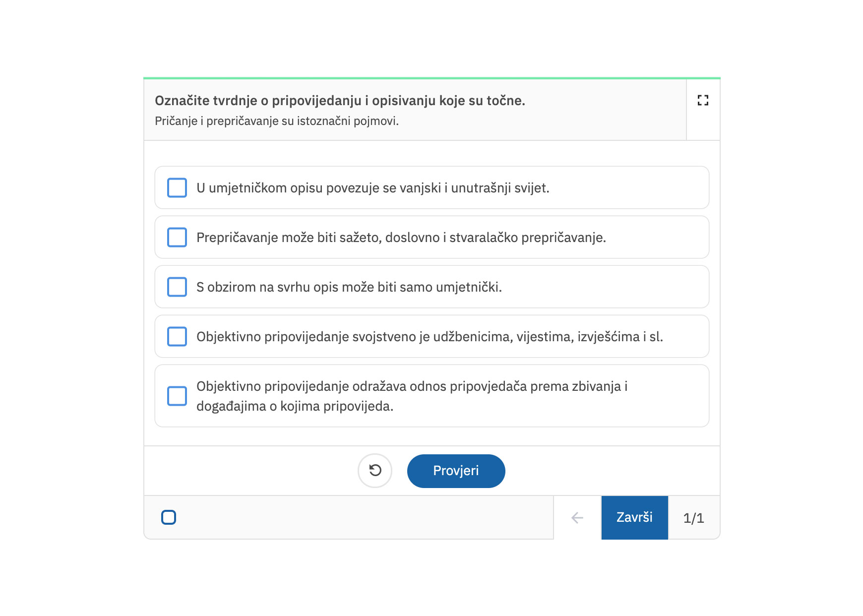Viewport: 863px width, 616px height.
Task: Click the heading 'Označite tvrdnje o pripovijedanju'
Action: [340, 101]
